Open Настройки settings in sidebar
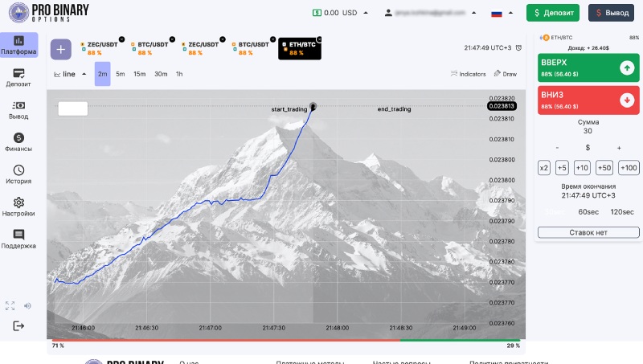The height and width of the screenshot is (364, 643). pos(18,207)
